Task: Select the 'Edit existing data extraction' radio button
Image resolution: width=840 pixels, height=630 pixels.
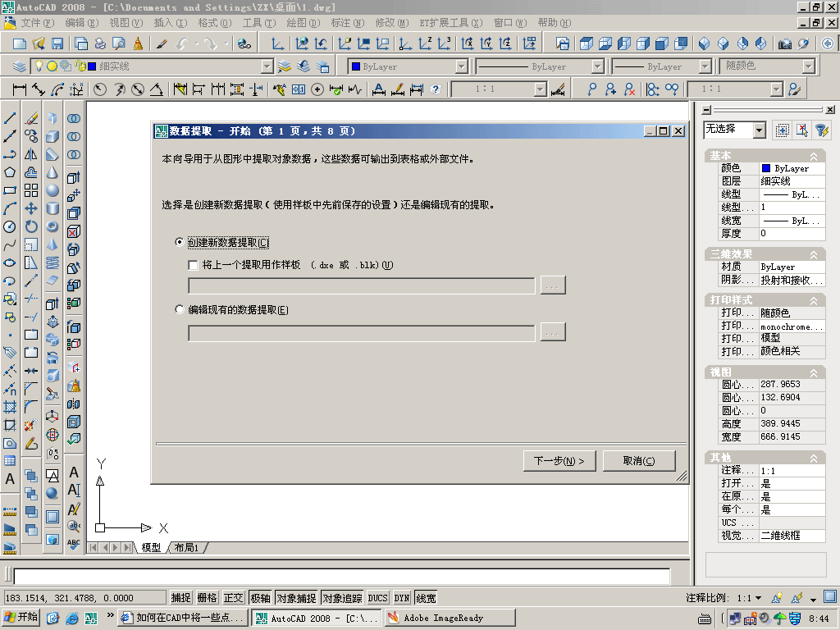Action: click(180, 309)
